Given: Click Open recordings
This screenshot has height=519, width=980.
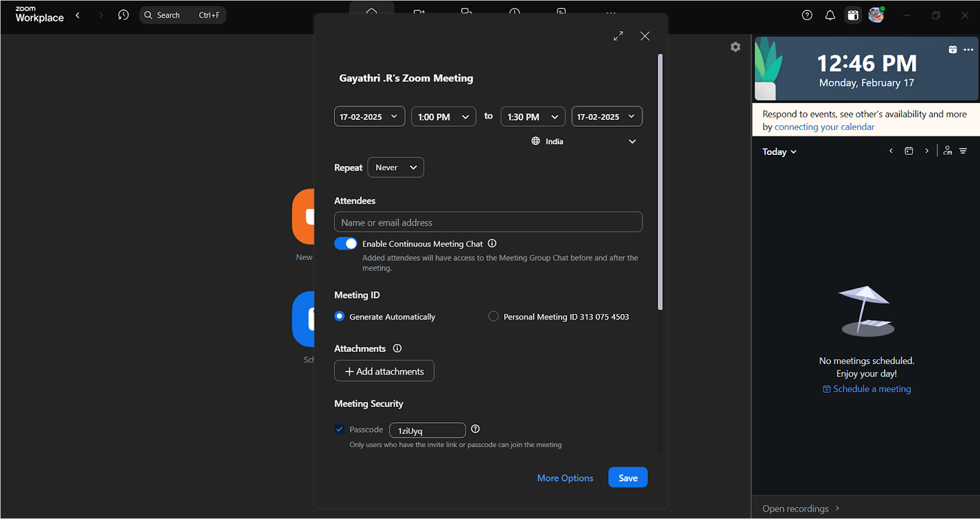Looking at the screenshot, I should tap(795, 509).
